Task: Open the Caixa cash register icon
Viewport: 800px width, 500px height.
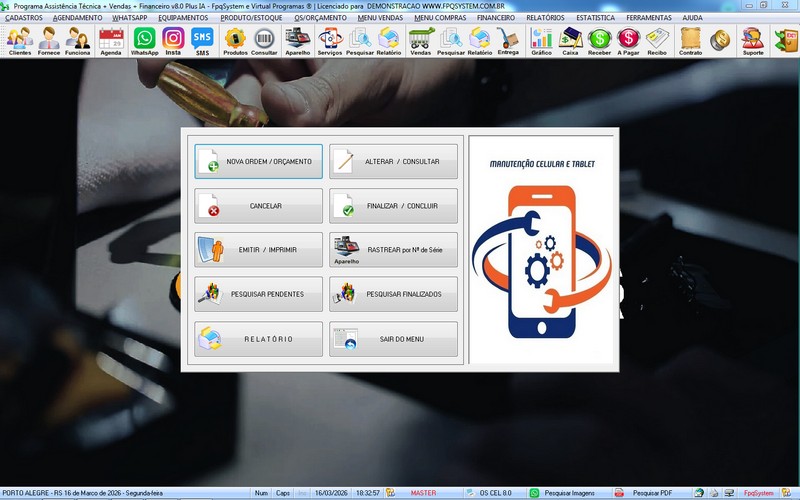Action: 570,41
